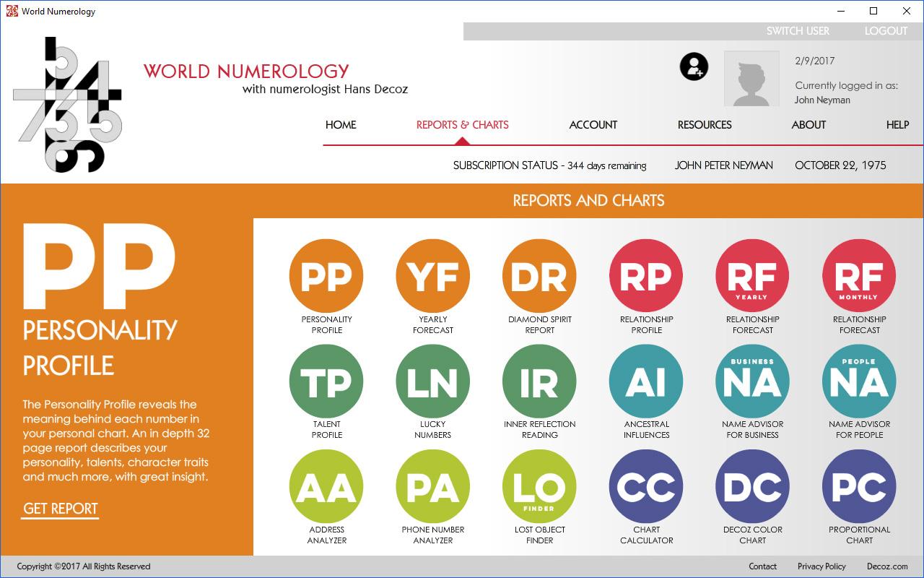The width and height of the screenshot is (924, 578).
Task: Select the AI Ancestral Influences icon
Action: [x=646, y=381]
